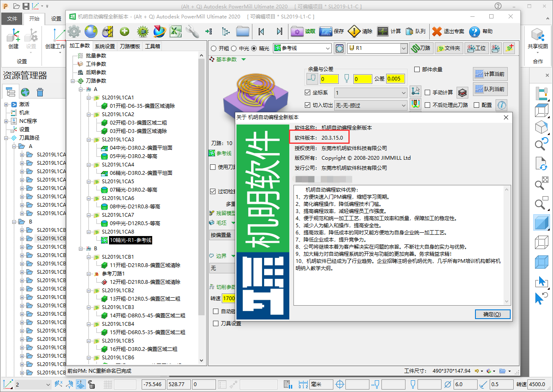Open the 参考线 strategy dropdown
This screenshot has width=553, height=392.
[302, 48]
